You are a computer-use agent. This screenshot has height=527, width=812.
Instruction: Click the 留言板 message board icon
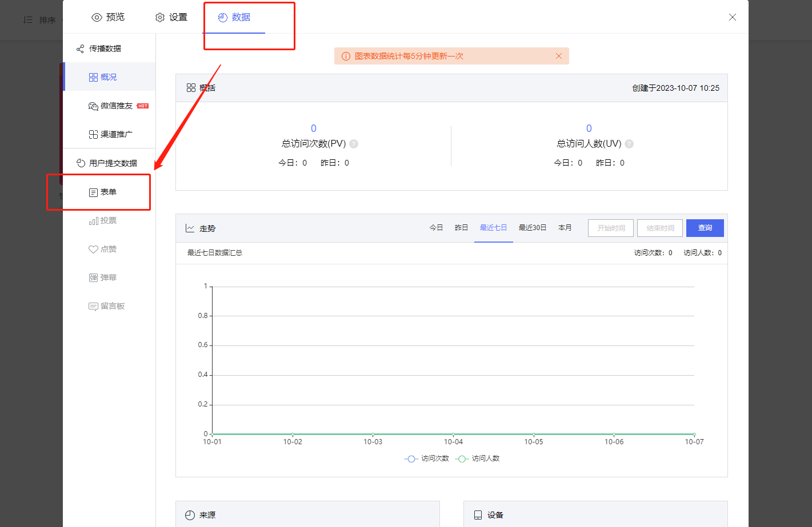93,307
